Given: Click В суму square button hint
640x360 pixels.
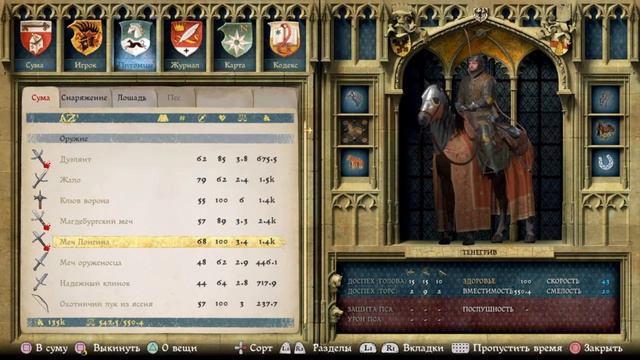Looking at the screenshot, I should tap(44, 348).
